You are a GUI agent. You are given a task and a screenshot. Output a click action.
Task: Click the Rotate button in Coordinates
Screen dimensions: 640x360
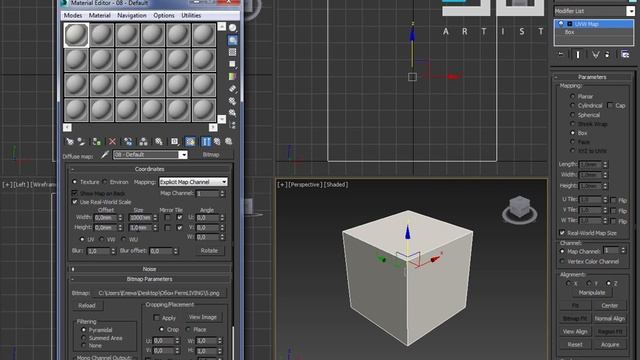coord(209,251)
